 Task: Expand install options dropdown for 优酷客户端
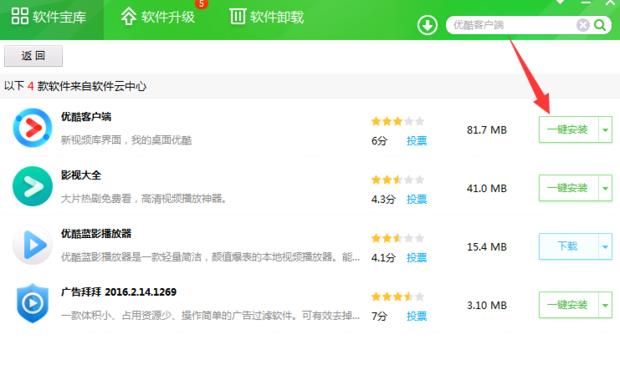605,129
